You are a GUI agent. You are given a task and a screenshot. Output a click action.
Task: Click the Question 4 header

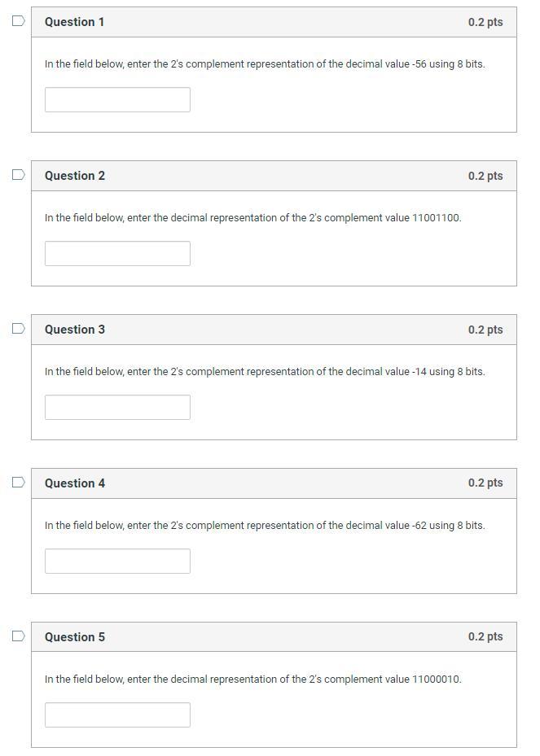pyautogui.click(x=74, y=483)
